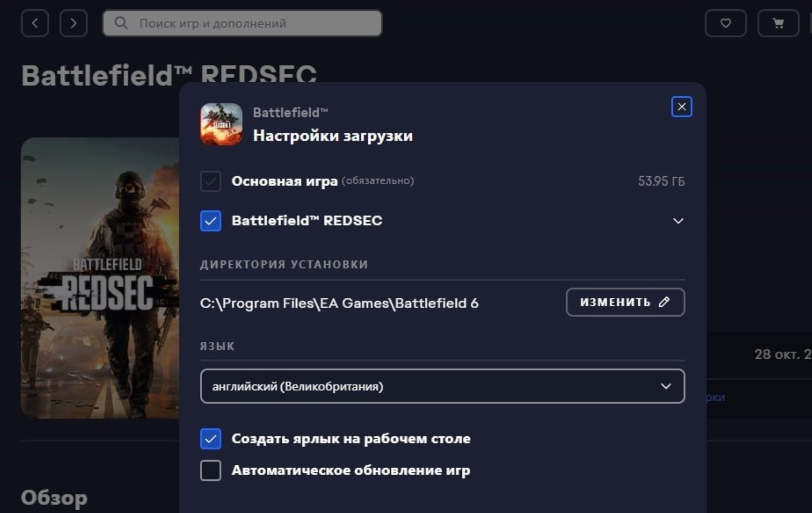Click the REDSEC cover art image

coord(100,278)
